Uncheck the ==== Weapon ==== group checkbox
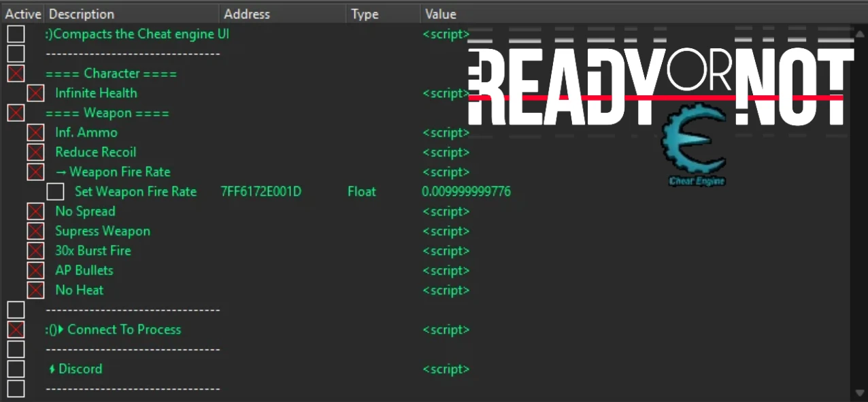 point(16,113)
